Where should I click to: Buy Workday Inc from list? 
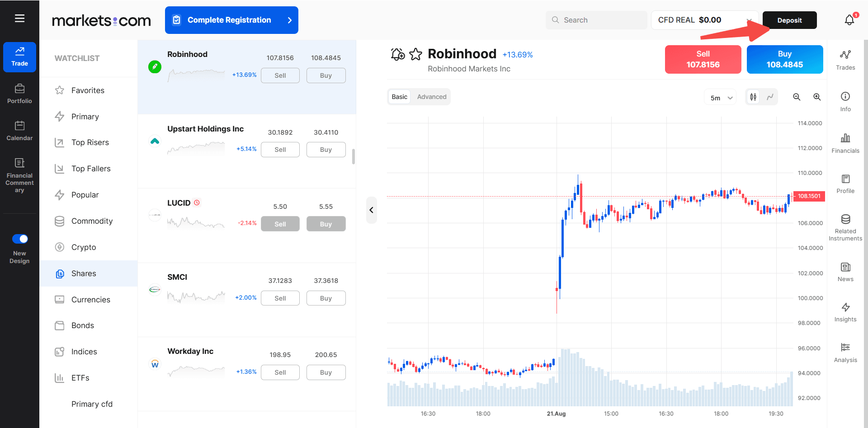coord(326,372)
